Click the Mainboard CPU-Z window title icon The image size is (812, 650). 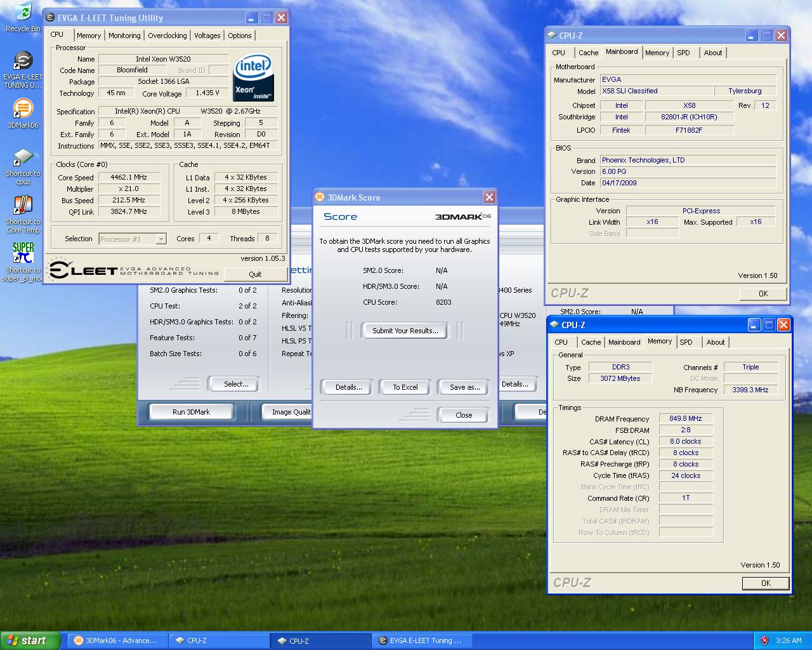click(551, 36)
